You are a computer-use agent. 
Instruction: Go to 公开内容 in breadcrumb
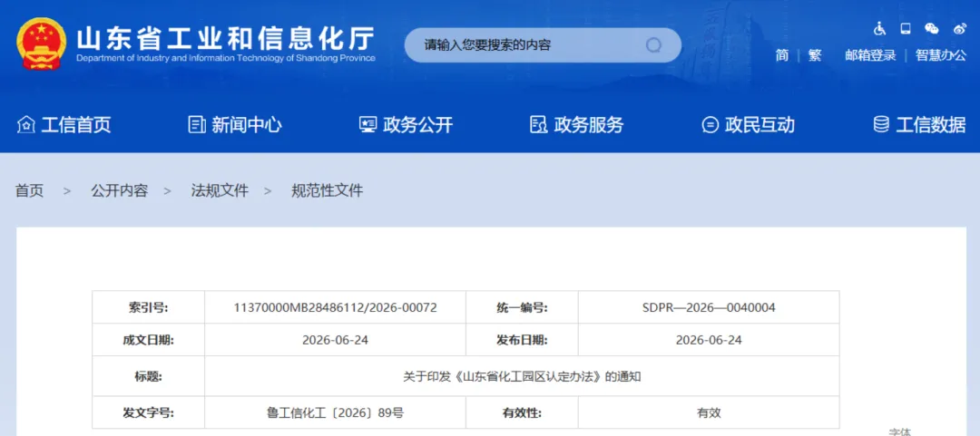(x=120, y=190)
